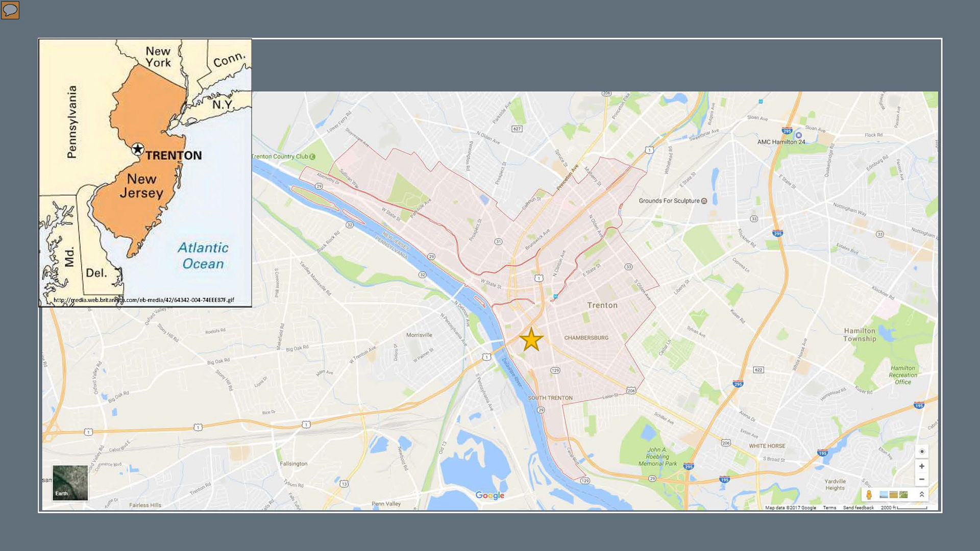Click the Google logo on map
The height and width of the screenshot is (551, 980).
pos(489,495)
